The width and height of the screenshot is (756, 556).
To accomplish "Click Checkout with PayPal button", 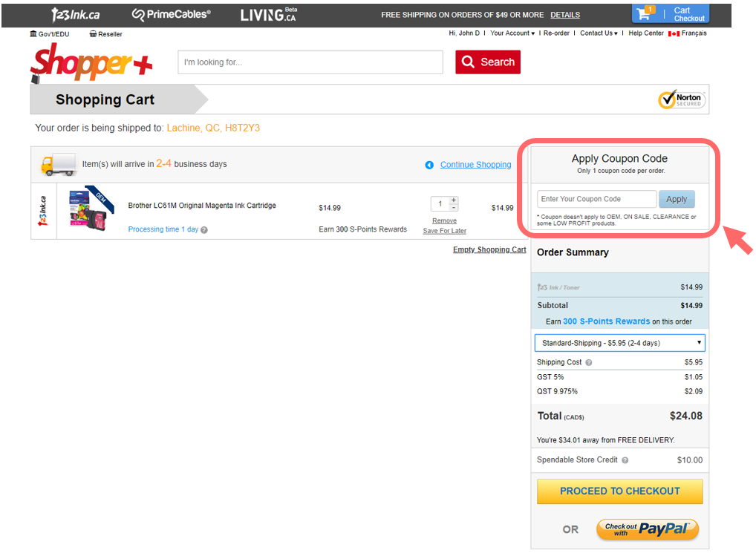I will (x=648, y=529).
